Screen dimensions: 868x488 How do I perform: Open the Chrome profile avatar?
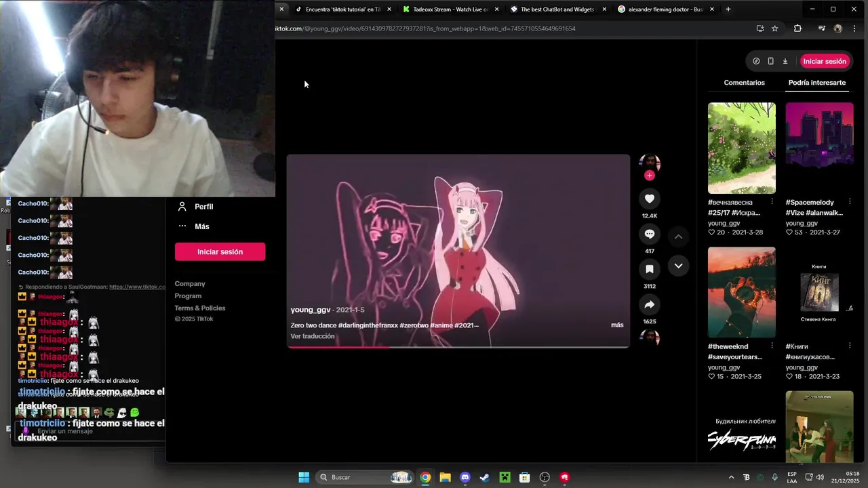click(x=838, y=28)
